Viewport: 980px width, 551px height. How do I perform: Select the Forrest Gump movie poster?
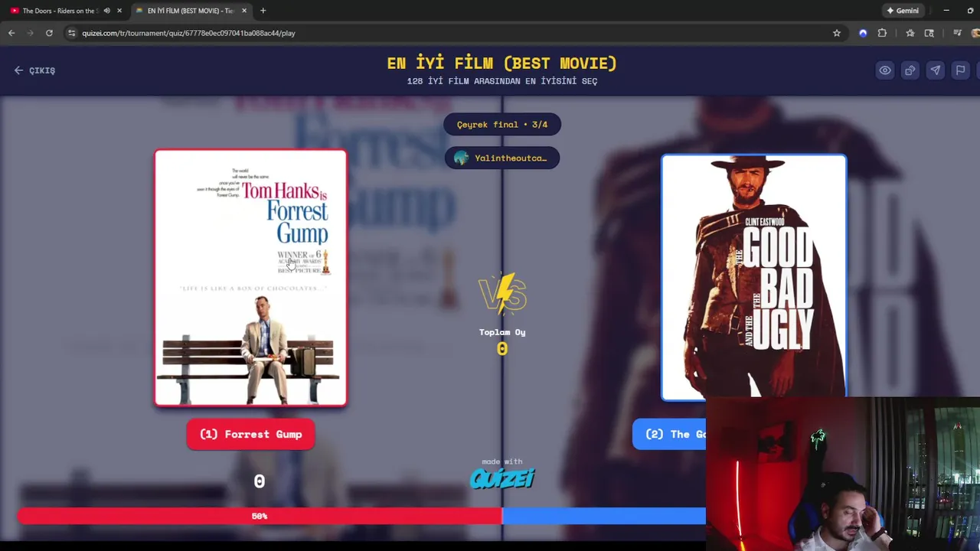coord(250,277)
